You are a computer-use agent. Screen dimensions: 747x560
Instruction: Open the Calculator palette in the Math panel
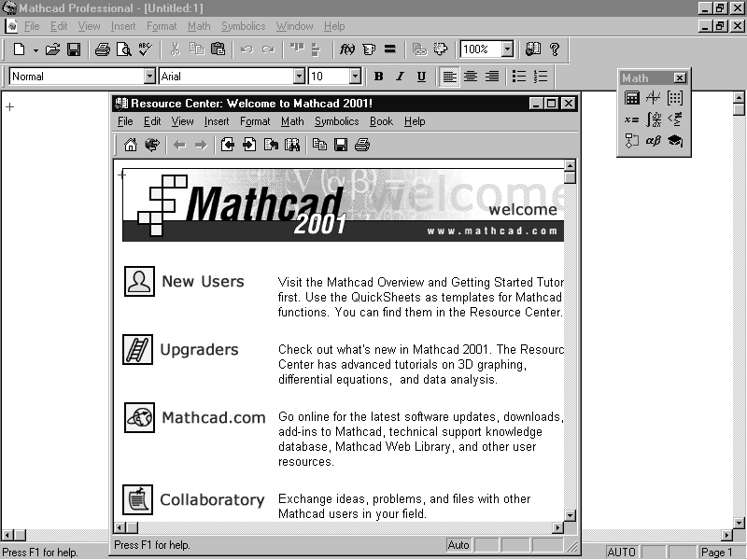click(x=632, y=98)
